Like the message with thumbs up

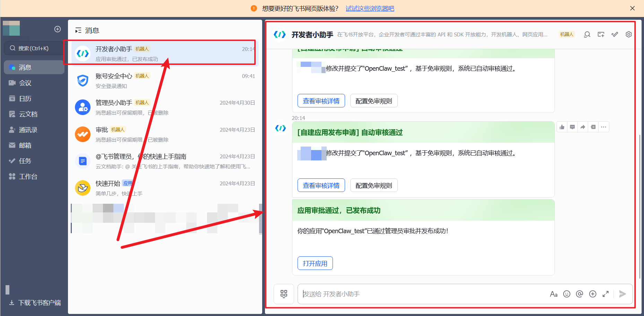(x=562, y=127)
